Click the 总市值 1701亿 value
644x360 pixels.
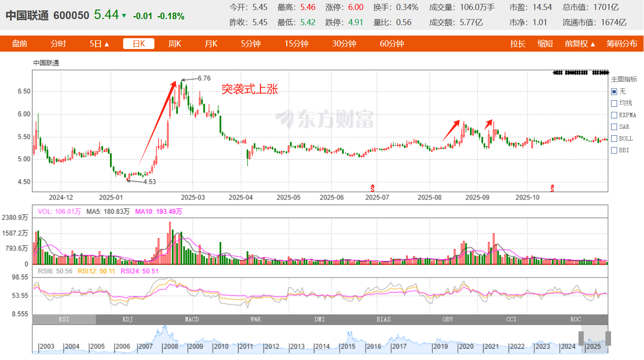click(607, 7)
